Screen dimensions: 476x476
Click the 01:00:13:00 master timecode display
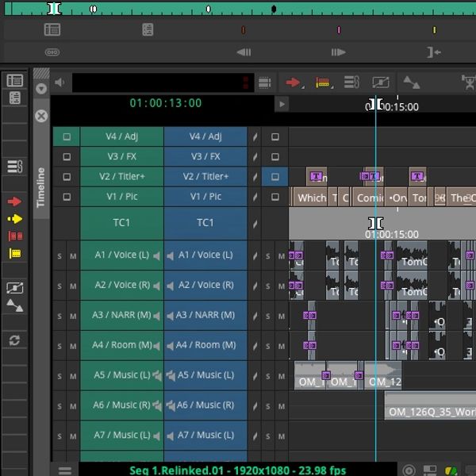pyautogui.click(x=166, y=103)
